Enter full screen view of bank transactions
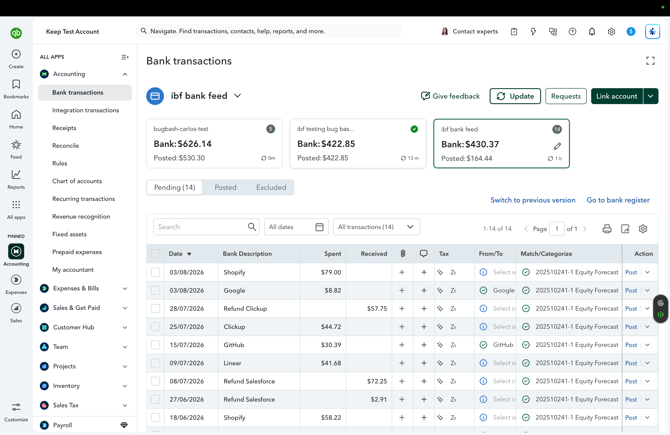 pos(650,61)
